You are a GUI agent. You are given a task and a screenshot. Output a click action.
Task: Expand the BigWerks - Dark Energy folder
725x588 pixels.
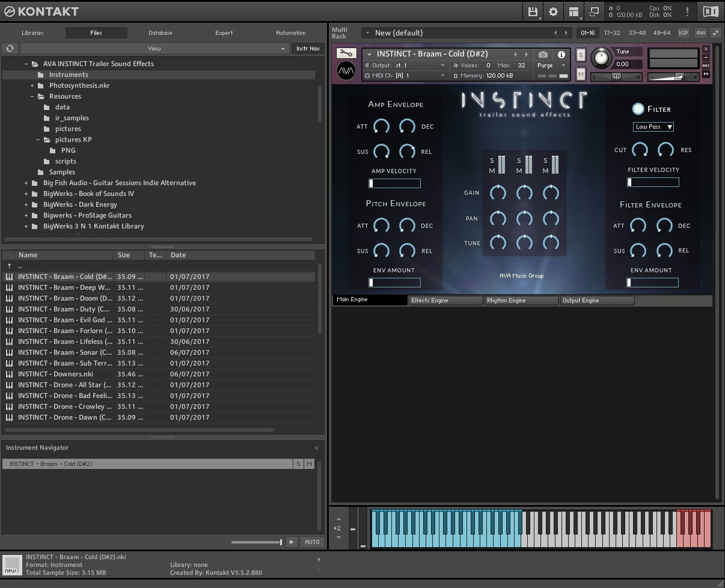point(26,204)
